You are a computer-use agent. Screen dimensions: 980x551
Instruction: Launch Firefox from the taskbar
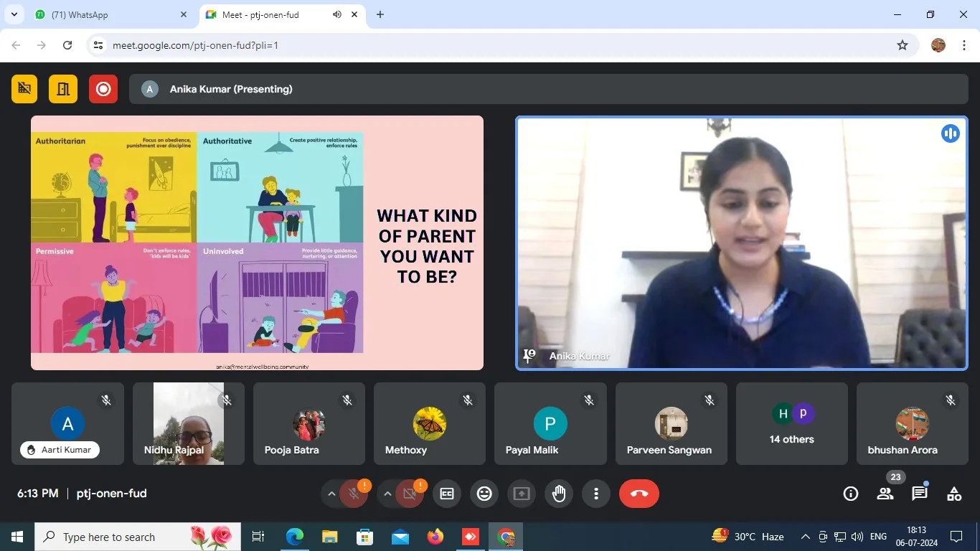(435, 537)
